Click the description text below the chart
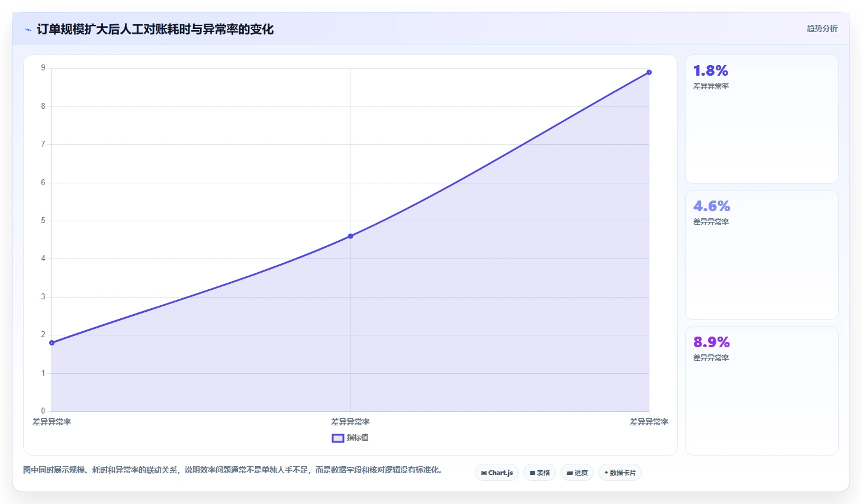Viewport: 862px width, 504px height. [233, 470]
